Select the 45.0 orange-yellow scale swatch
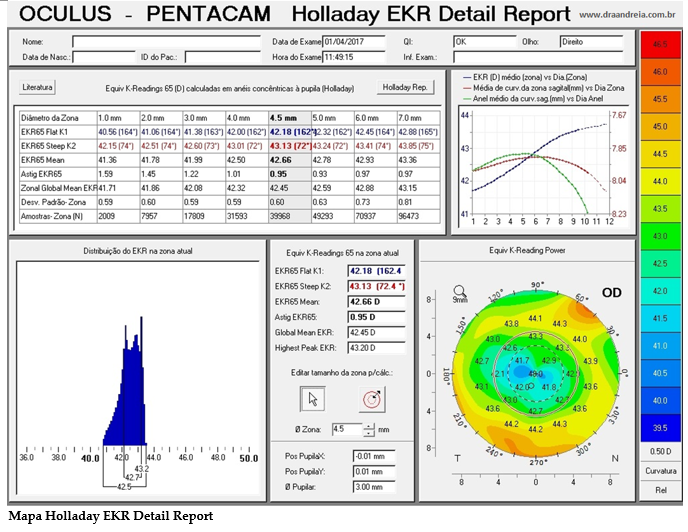This screenshot has width=688, height=532. [x=660, y=126]
